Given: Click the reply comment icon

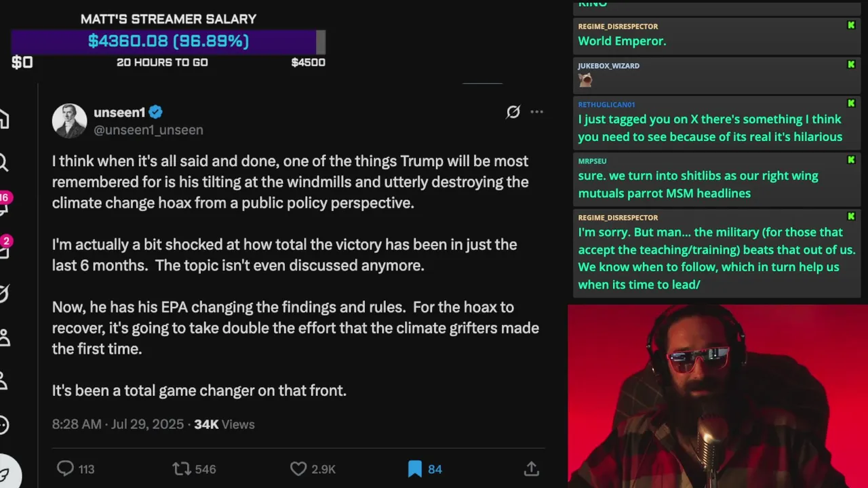Looking at the screenshot, I should 65,468.
